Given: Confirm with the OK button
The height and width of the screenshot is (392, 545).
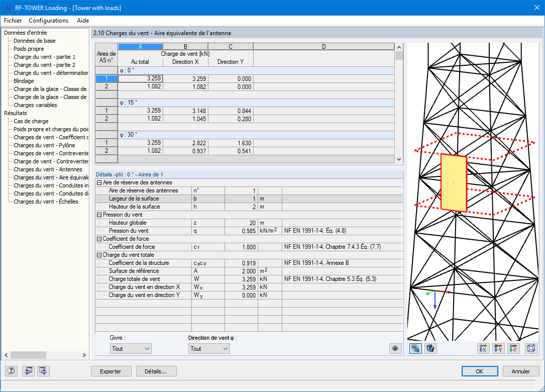Looking at the screenshot, I should click(x=480, y=371).
